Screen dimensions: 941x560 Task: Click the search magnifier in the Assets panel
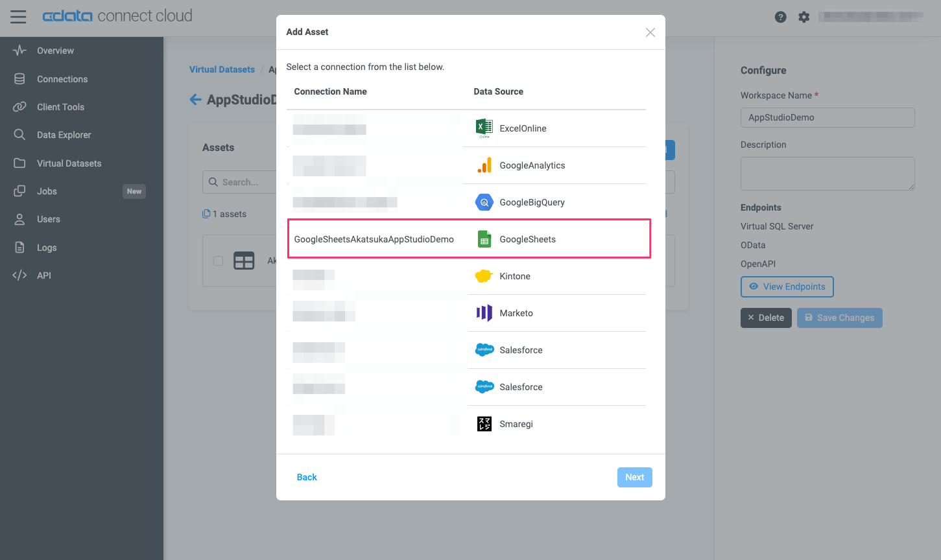coord(214,181)
